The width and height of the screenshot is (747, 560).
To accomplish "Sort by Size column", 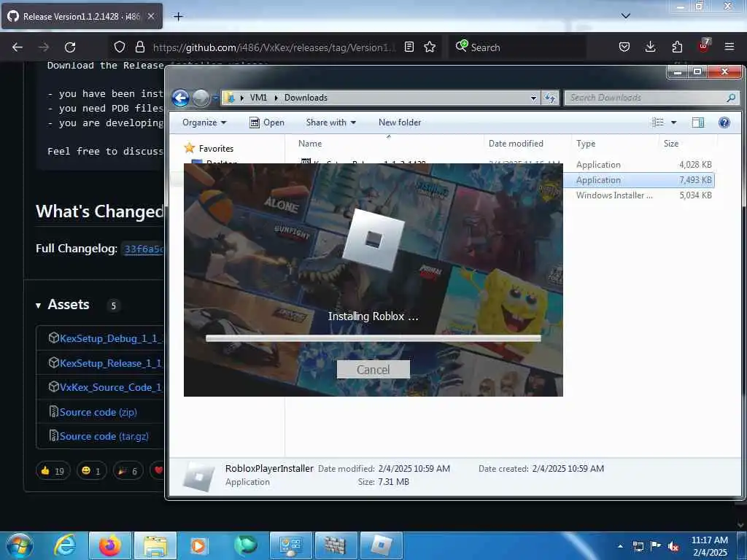I will [671, 144].
